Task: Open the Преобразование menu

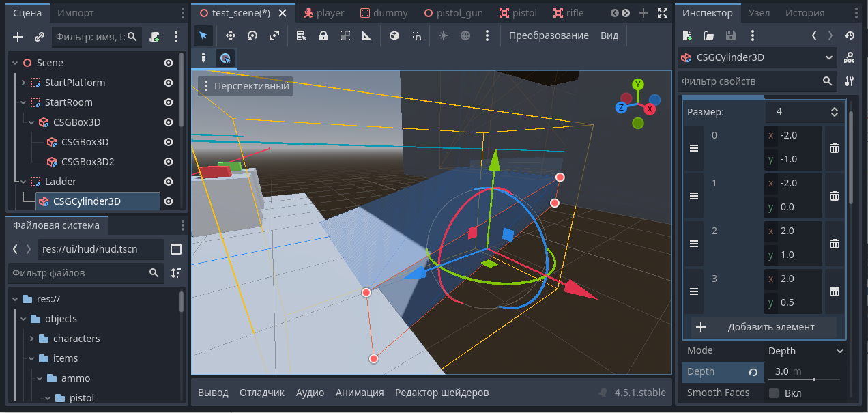Action: (548, 36)
